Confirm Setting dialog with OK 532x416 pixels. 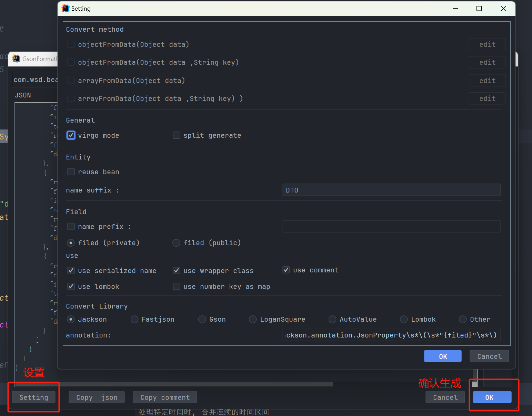point(443,356)
